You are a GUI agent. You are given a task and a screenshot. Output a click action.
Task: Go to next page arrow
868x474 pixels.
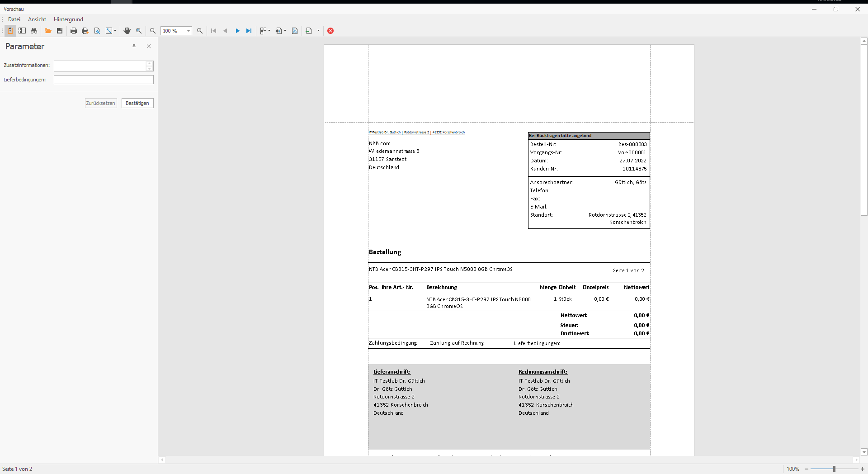click(237, 31)
